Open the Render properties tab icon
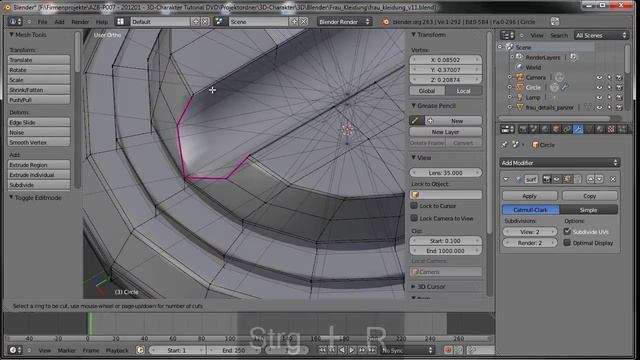The width and height of the screenshot is (640, 360). [523, 129]
